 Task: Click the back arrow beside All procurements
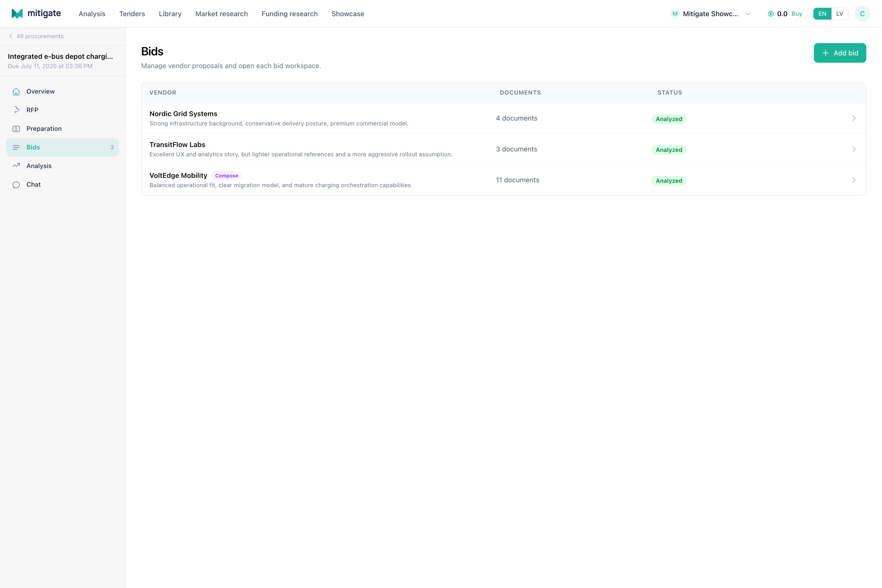coord(11,36)
